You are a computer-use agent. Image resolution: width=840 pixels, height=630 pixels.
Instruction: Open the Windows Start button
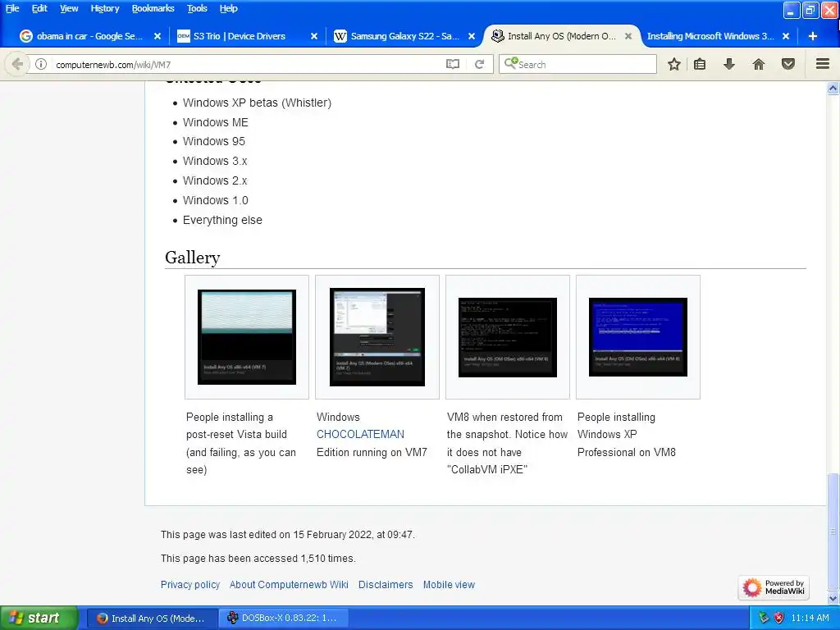(x=39, y=619)
